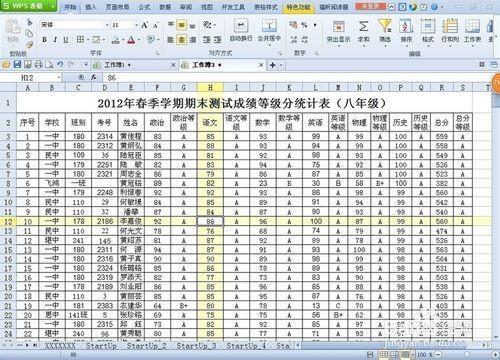Click the undo arrow icon
Image resolution: width=500 pixels, height=360 pixels.
click(x=60, y=64)
